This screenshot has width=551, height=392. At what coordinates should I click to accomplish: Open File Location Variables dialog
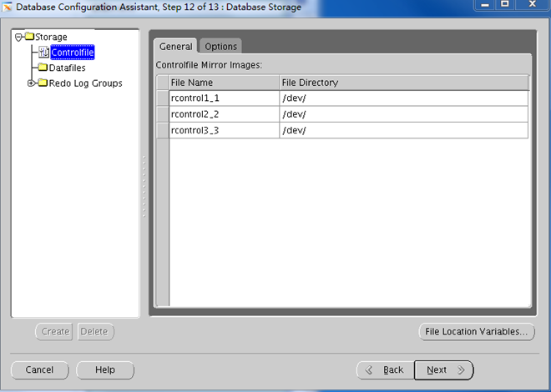click(477, 332)
